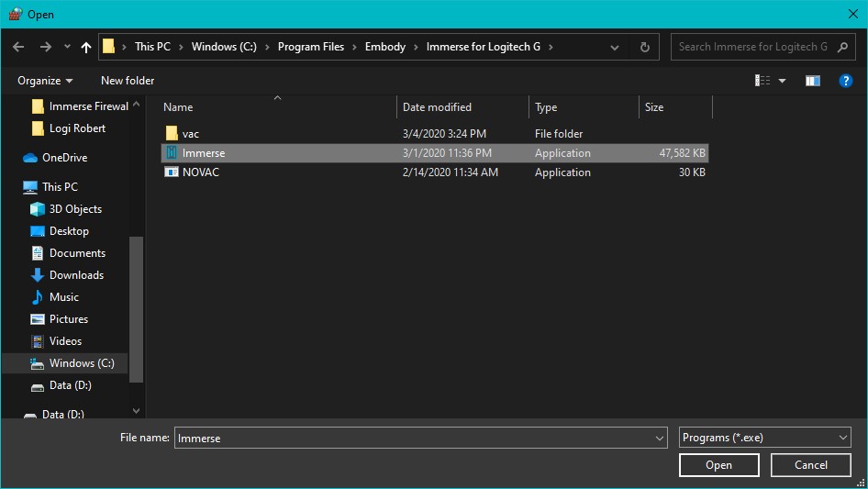Go up one folder level arrow
The image size is (868, 489).
tap(86, 47)
